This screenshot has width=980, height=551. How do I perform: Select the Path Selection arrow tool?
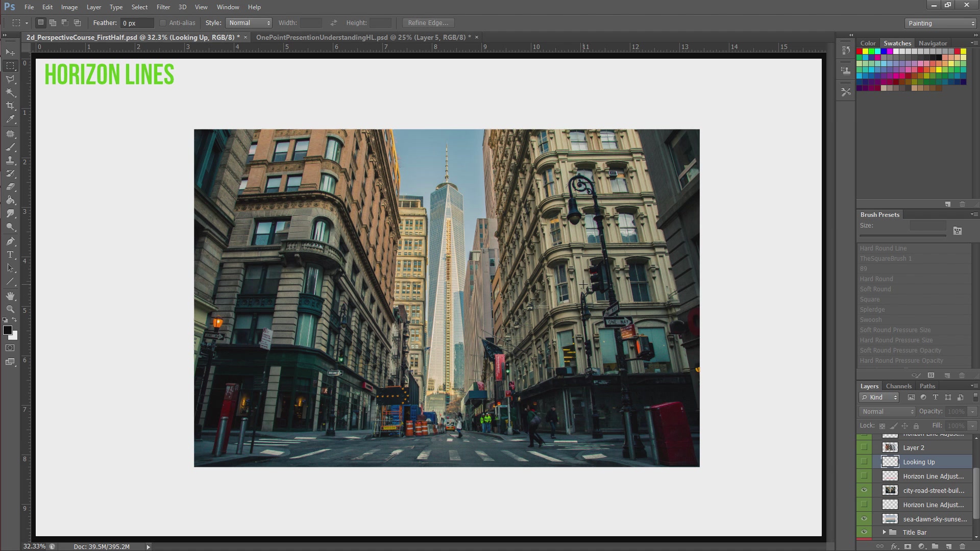(10, 268)
